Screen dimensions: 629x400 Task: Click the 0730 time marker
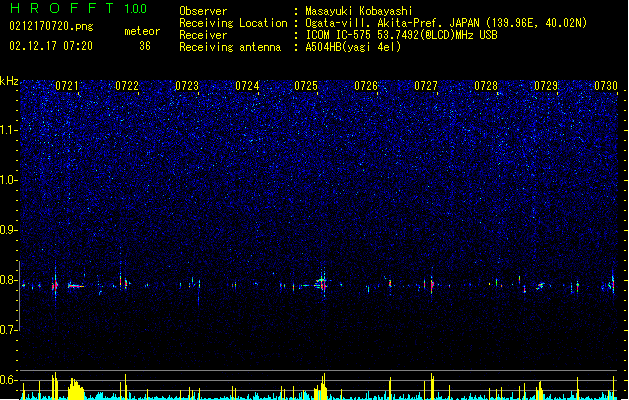coord(606,86)
